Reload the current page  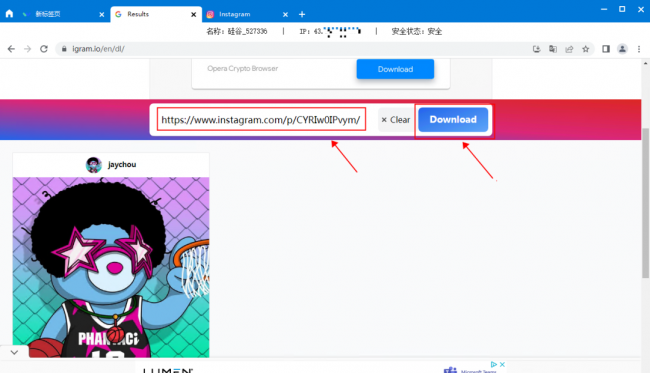point(44,49)
